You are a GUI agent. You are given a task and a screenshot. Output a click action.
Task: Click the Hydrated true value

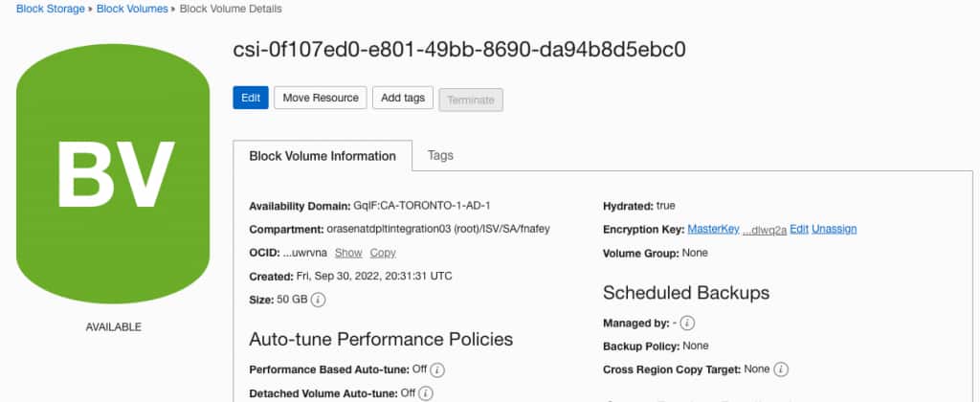(x=666, y=205)
